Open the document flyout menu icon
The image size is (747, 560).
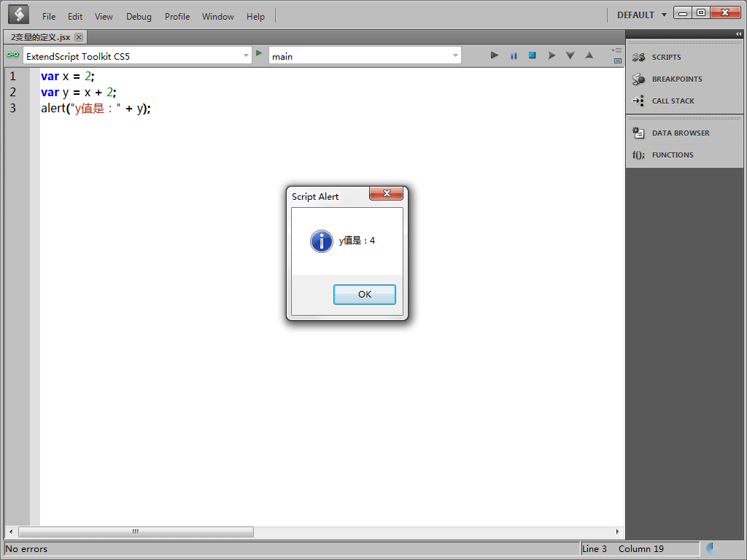pos(616,50)
